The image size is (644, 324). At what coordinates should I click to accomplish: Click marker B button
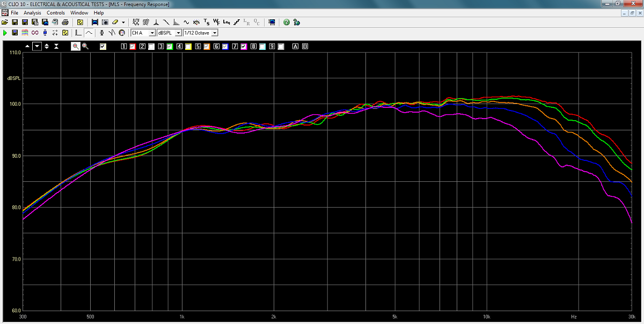tap(305, 46)
